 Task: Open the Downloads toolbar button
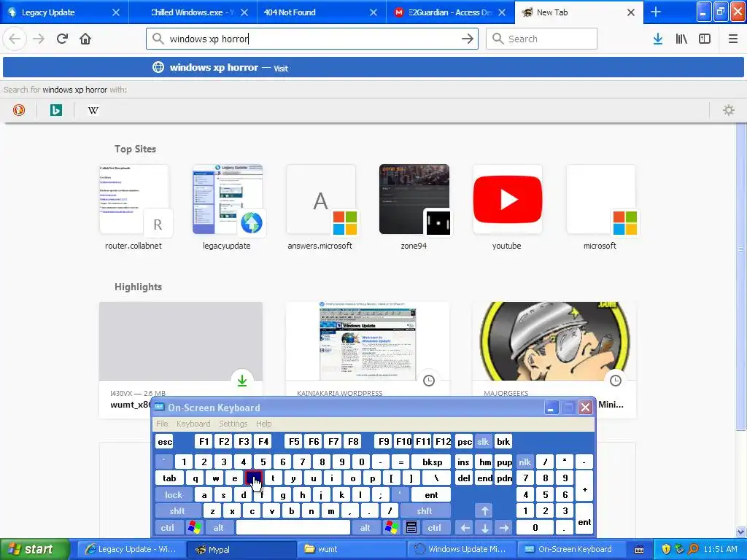click(658, 39)
